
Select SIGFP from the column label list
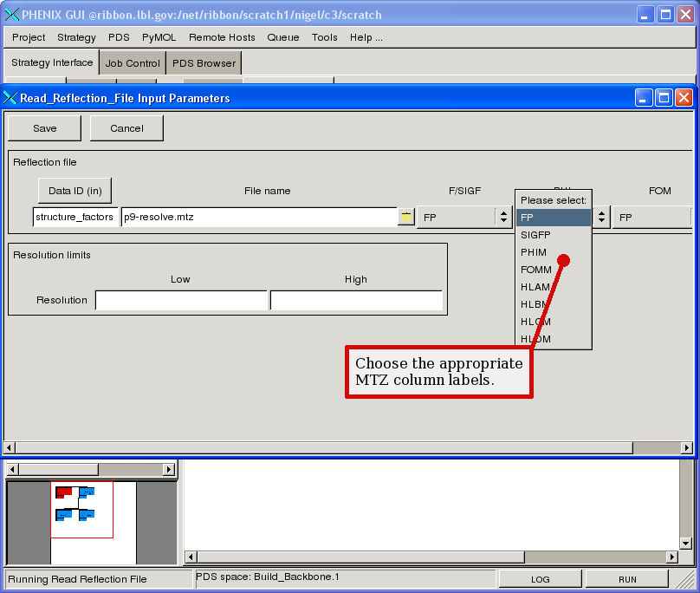[535, 235]
